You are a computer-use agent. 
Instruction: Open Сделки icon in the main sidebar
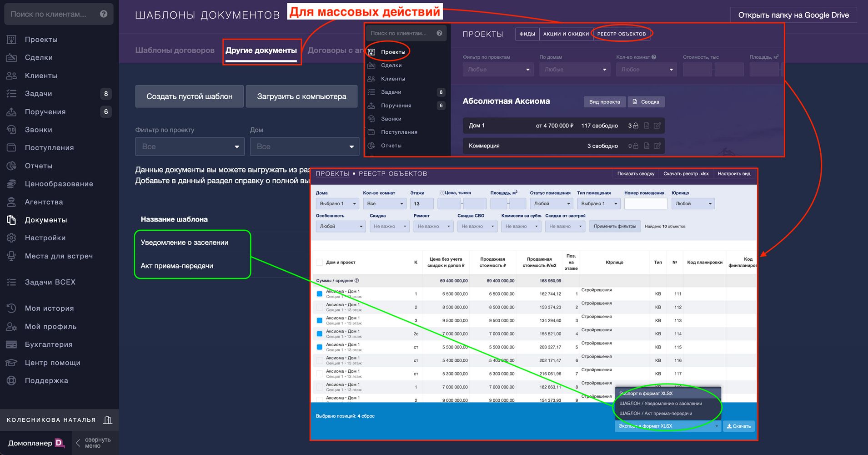pyautogui.click(x=11, y=58)
